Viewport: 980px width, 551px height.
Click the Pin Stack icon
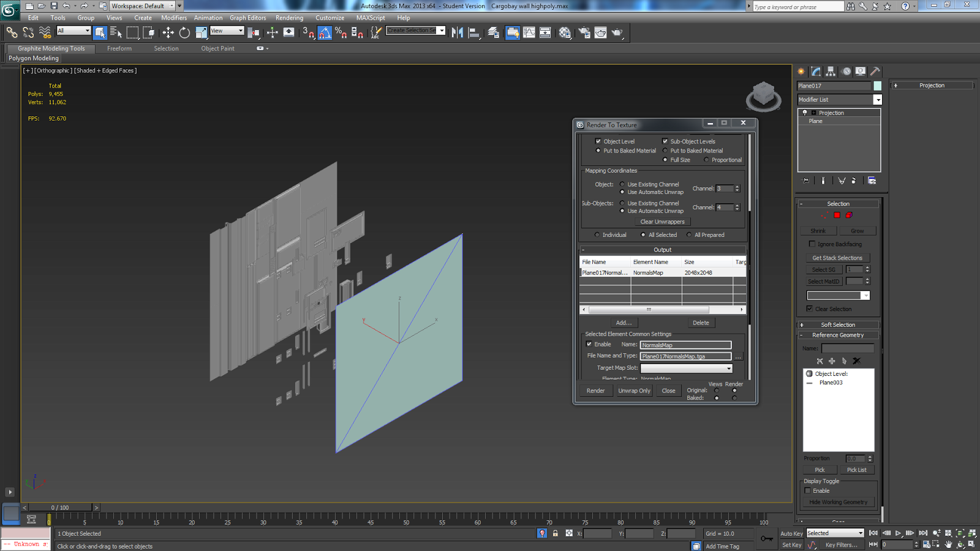[806, 181]
